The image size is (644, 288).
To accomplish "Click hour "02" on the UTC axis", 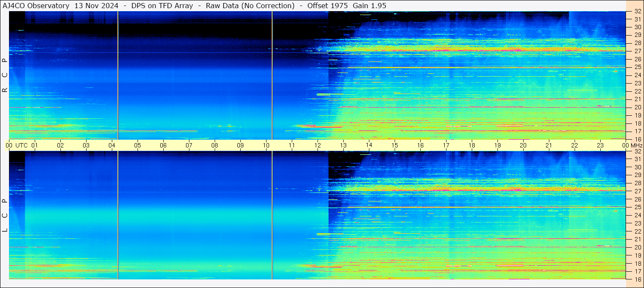I will (x=60, y=145).
